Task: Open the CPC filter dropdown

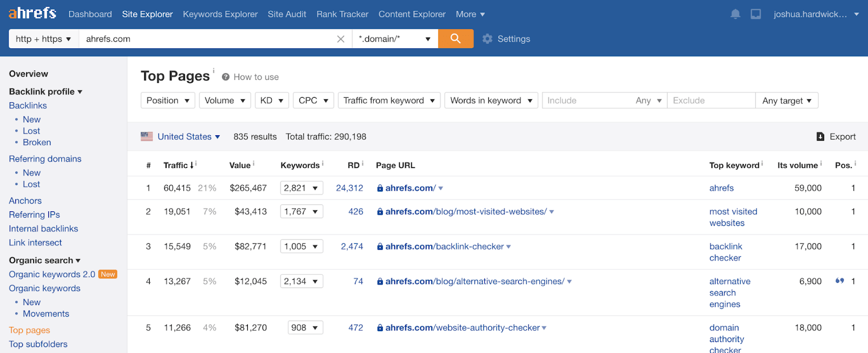Action: [314, 100]
